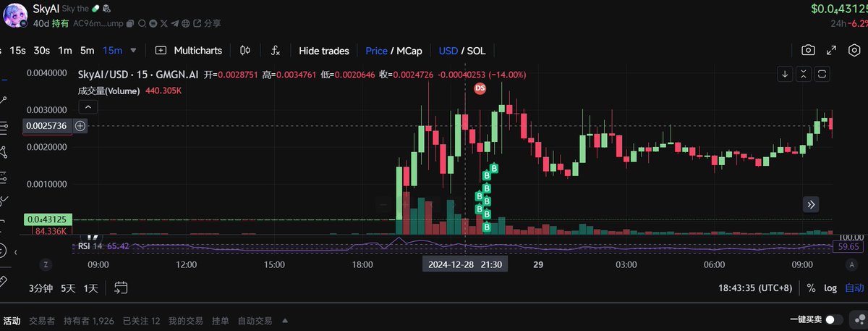Toggle log scale
Image resolution: width=868 pixels, height=331 pixels.
point(830,288)
